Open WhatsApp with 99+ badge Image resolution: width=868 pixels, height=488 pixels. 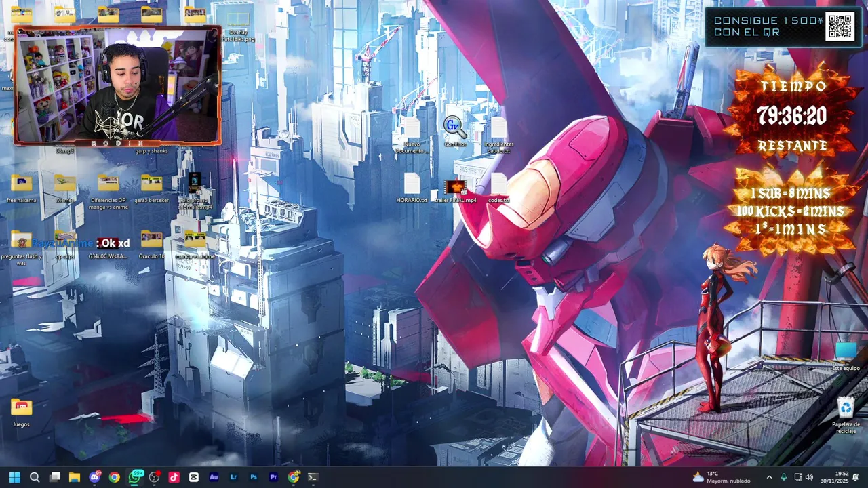point(134,477)
